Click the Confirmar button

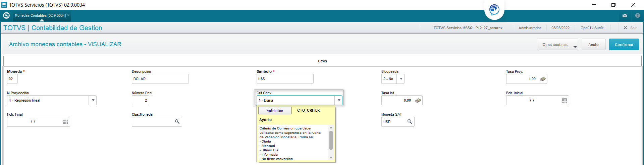point(624,45)
